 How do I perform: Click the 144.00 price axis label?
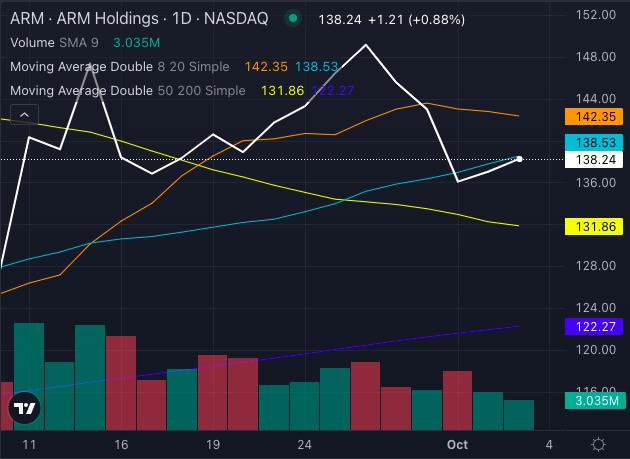(595, 98)
